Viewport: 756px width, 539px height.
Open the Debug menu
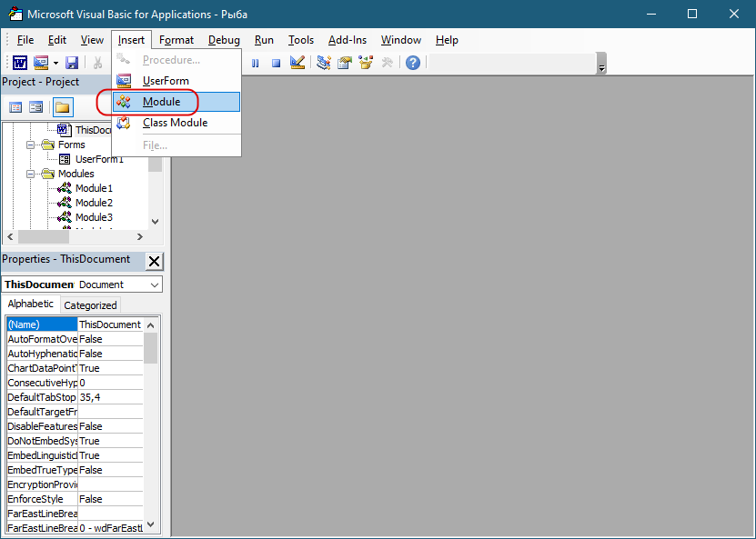[224, 40]
